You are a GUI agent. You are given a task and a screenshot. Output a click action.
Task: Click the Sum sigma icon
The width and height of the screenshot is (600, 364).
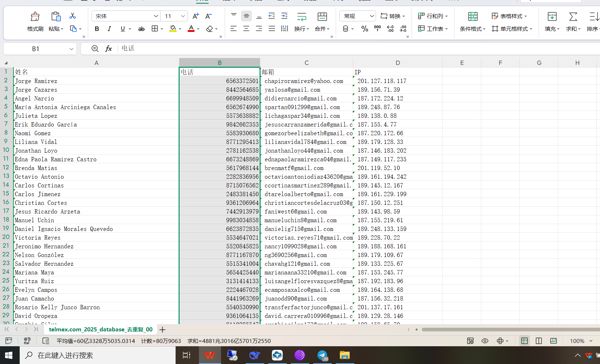click(573, 16)
